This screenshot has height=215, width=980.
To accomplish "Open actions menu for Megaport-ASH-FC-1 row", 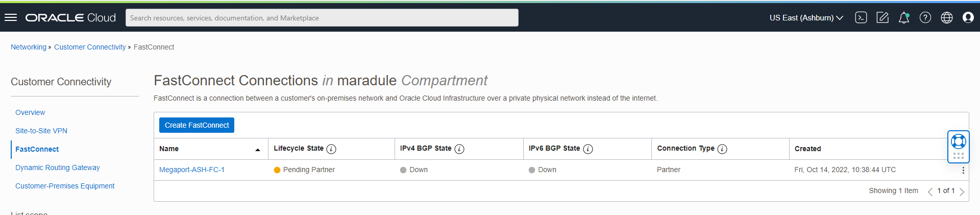I will coord(963,170).
